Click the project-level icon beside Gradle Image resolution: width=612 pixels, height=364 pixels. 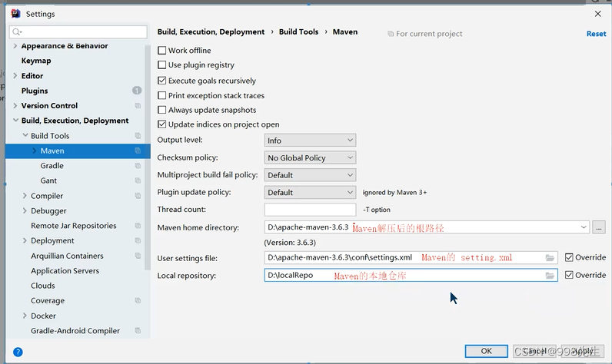coord(138,166)
